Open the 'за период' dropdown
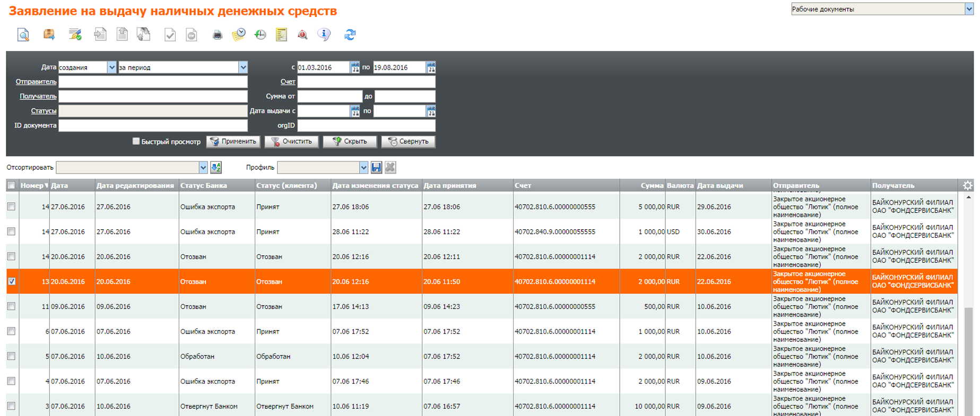The image size is (980, 416). pos(243,67)
